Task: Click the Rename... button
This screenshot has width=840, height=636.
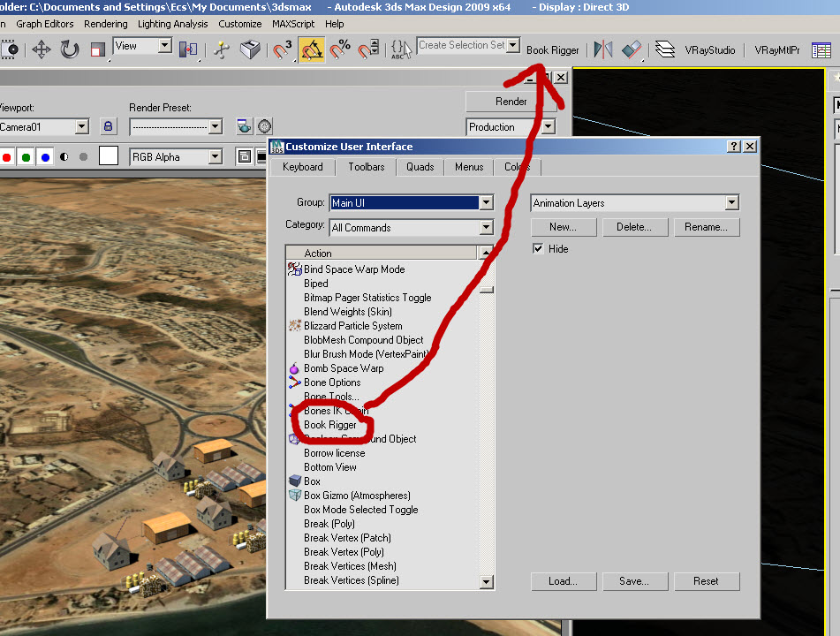Action: click(706, 227)
